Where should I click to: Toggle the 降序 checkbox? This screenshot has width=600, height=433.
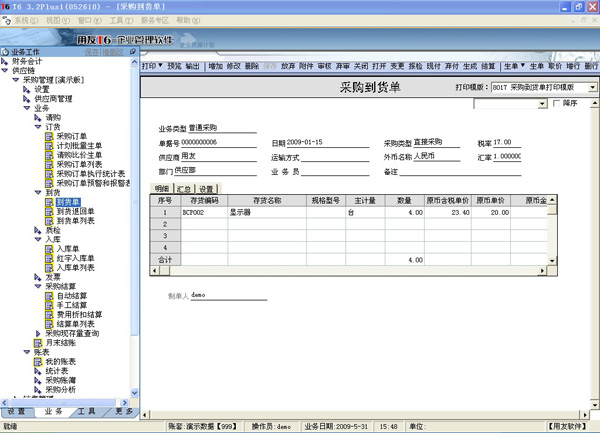556,103
